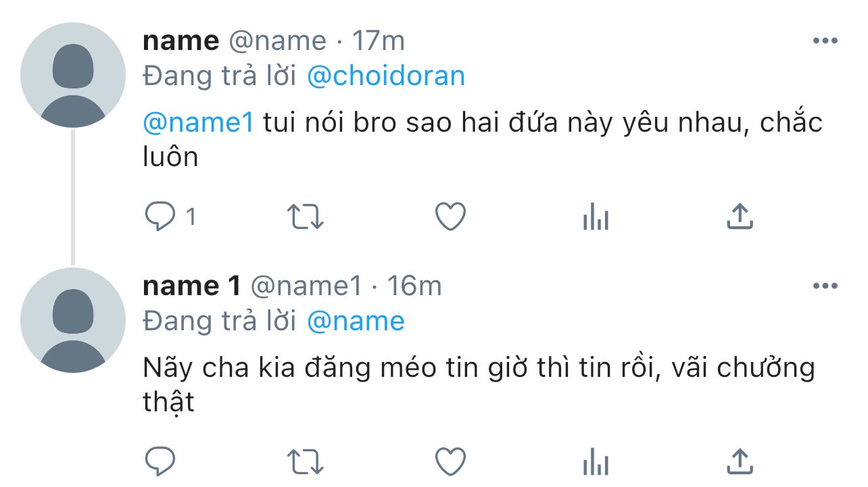Open the @choidoran profile link

tap(386, 76)
